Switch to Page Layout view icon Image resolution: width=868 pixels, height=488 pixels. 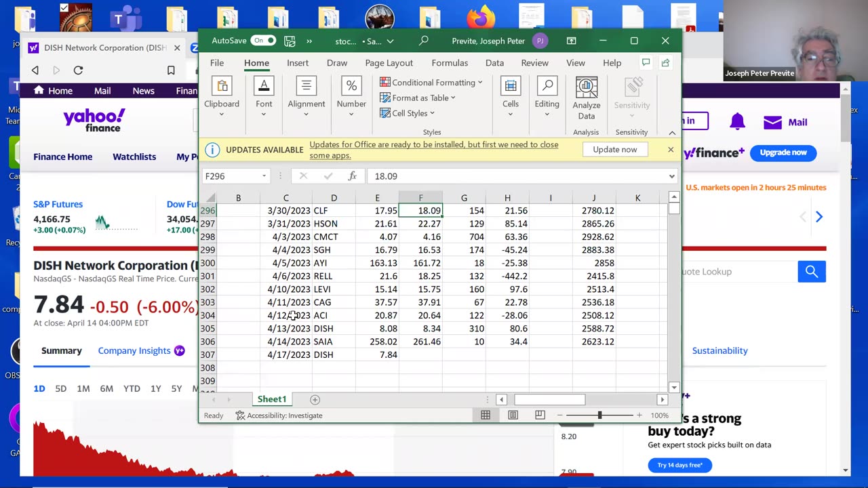(513, 415)
